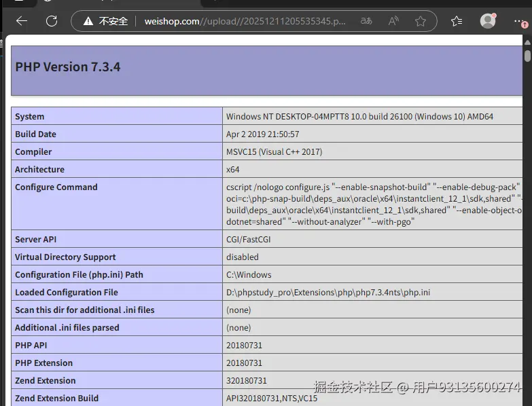This screenshot has height=406, width=532.
Task: Go back with the browser back arrow
Action: (x=22, y=21)
